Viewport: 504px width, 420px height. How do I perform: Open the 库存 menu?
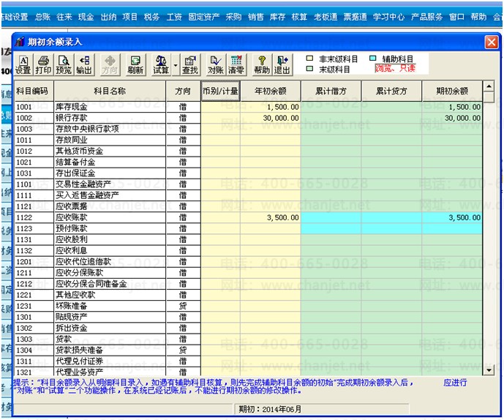(x=277, y=17)
